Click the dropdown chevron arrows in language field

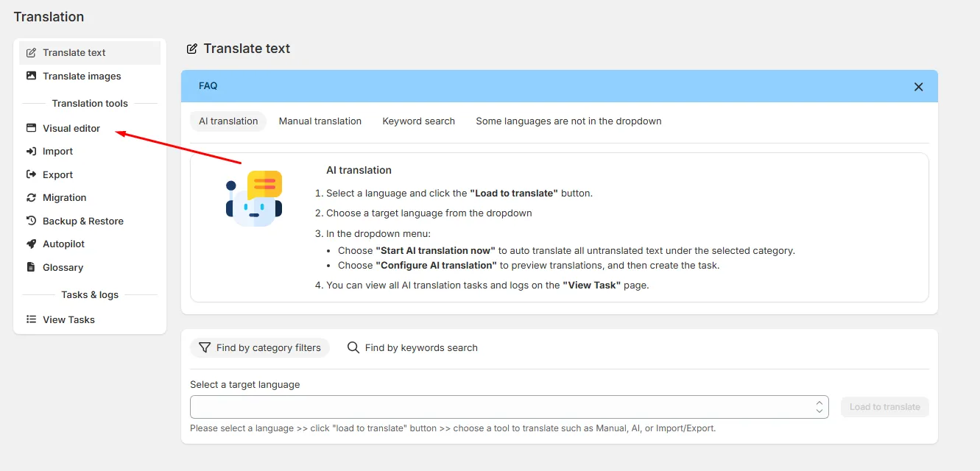click(819, 407)
